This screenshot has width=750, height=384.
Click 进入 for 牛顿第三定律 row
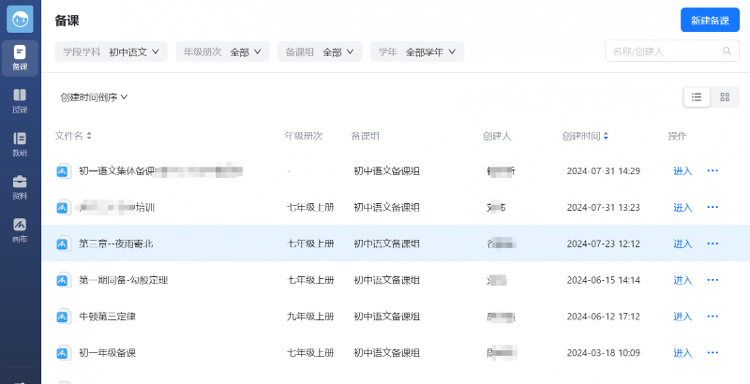click(683, 316)
